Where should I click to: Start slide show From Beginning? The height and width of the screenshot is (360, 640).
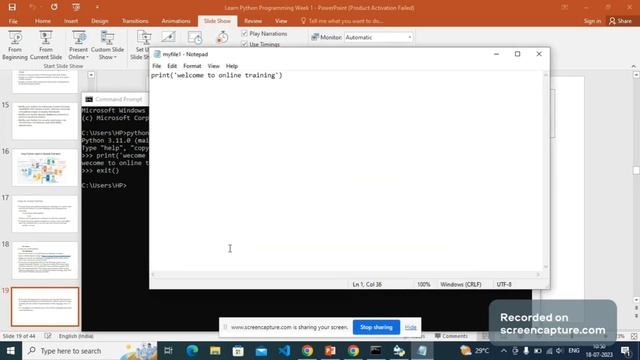tap(15, 45)
